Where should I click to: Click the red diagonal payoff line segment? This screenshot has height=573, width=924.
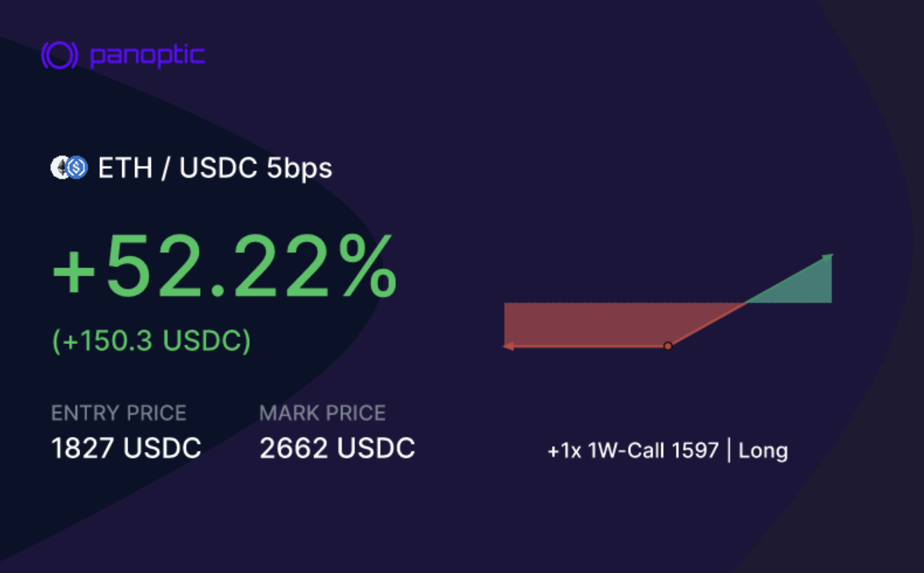[707, 325]
